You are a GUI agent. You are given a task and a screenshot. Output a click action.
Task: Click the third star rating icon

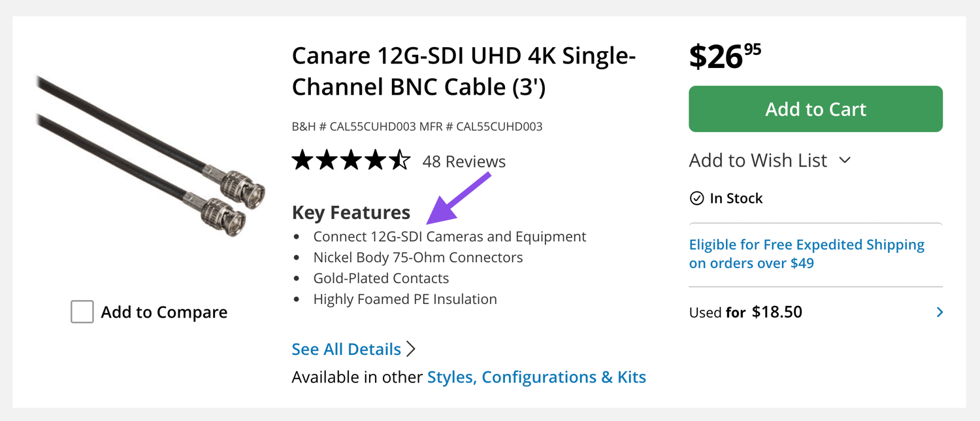351,160
